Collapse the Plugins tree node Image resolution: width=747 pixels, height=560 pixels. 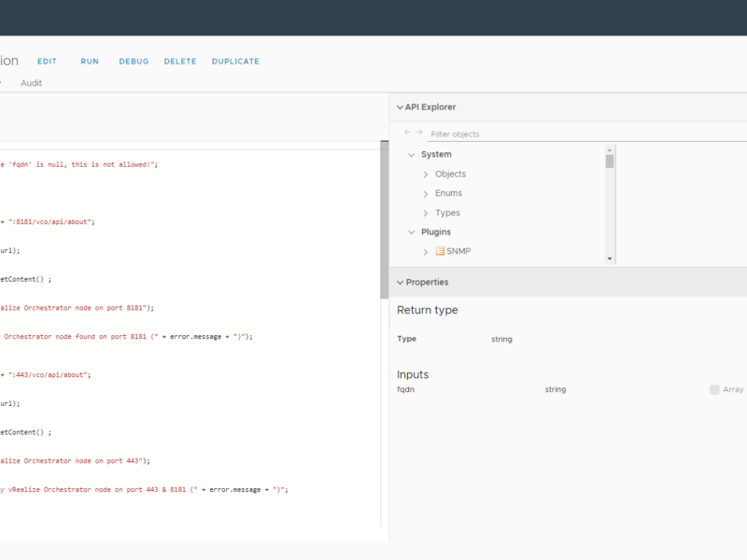tap(411, 231)
